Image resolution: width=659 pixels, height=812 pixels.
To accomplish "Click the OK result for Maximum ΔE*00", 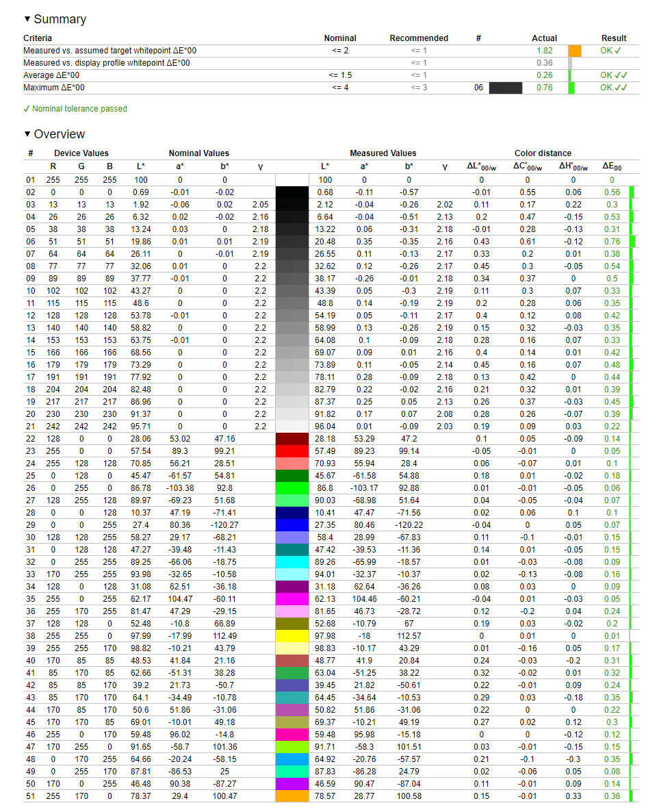I will coord(614,88).
